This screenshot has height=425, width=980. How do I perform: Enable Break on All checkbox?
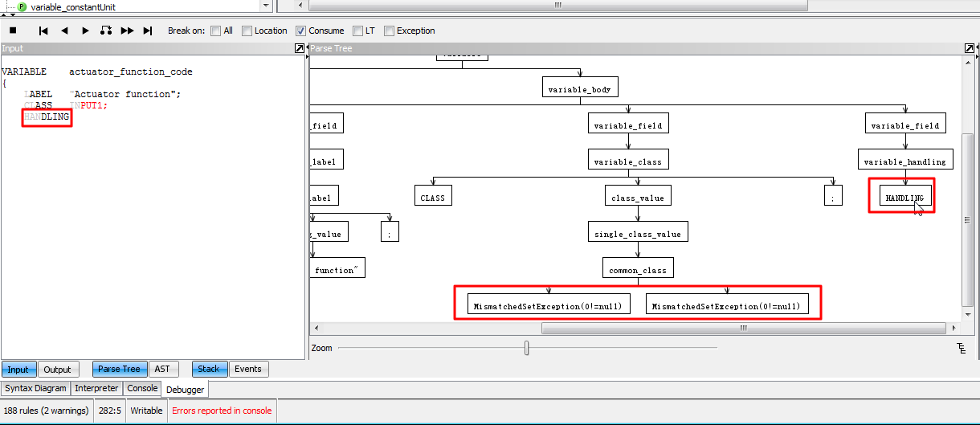[x=215, y=31]
